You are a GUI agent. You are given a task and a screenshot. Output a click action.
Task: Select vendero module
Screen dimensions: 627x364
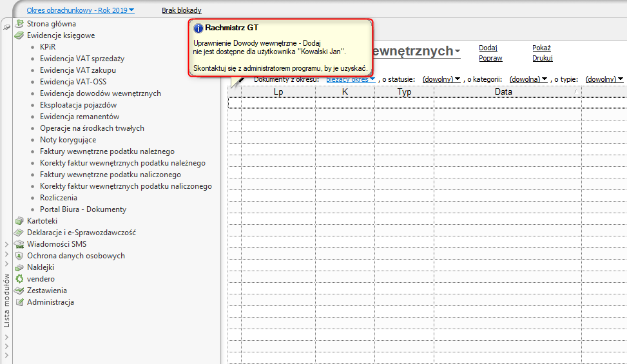(x=41, y=278)
